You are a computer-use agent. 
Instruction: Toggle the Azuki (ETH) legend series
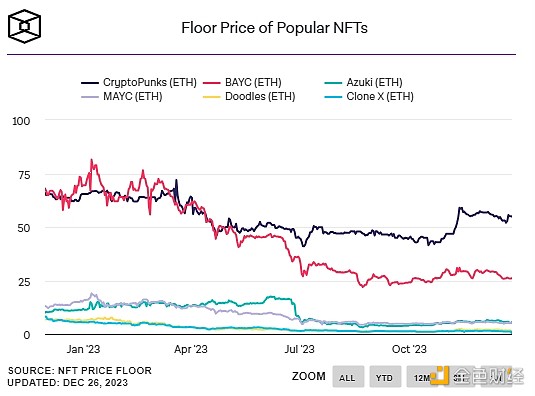363,82
